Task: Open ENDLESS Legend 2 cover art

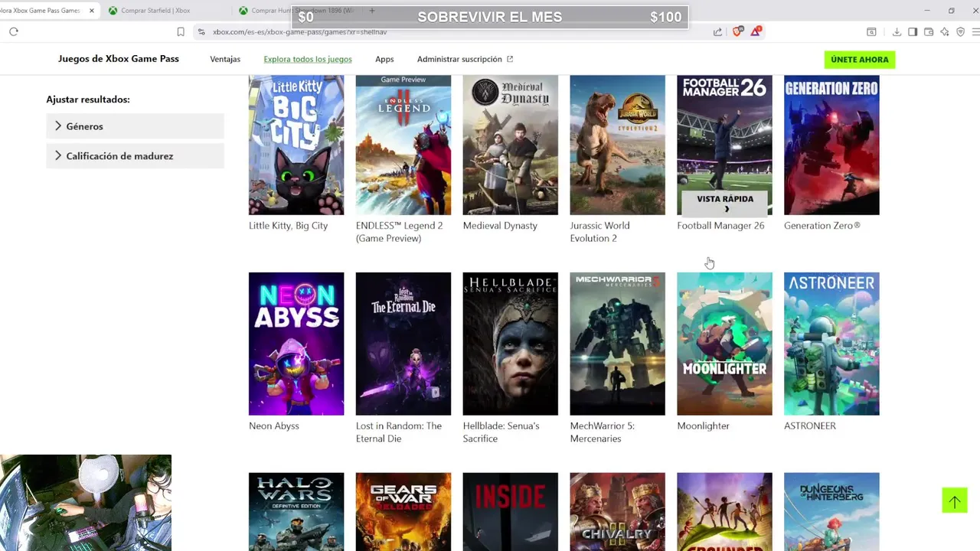Action: (403, 145)
